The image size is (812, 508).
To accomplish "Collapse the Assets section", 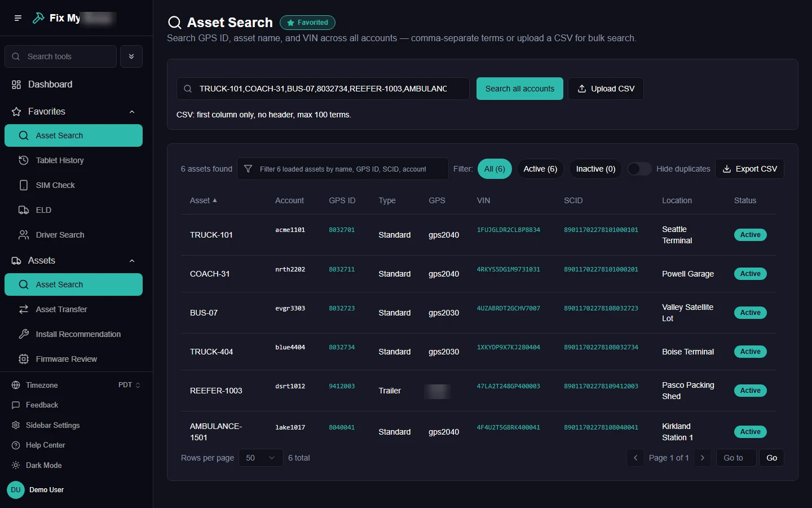I will 73,261.
